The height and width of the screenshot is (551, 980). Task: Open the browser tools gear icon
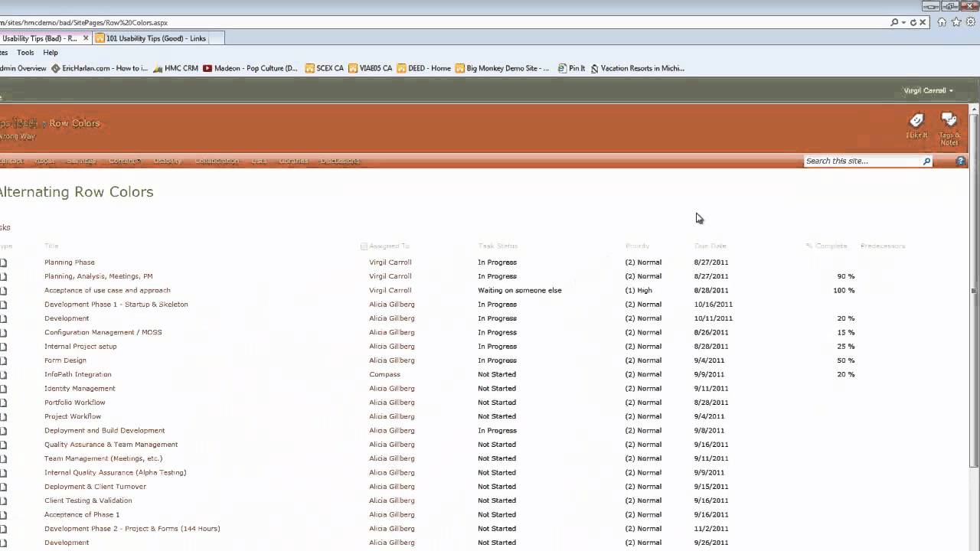click(x=971, y=22)
